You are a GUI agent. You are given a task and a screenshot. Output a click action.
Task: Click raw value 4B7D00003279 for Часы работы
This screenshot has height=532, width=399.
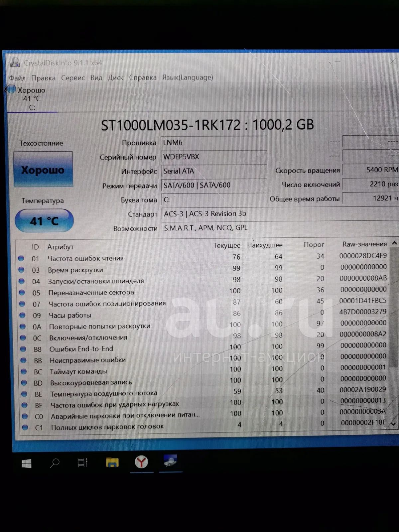click(x=363, y=312)
